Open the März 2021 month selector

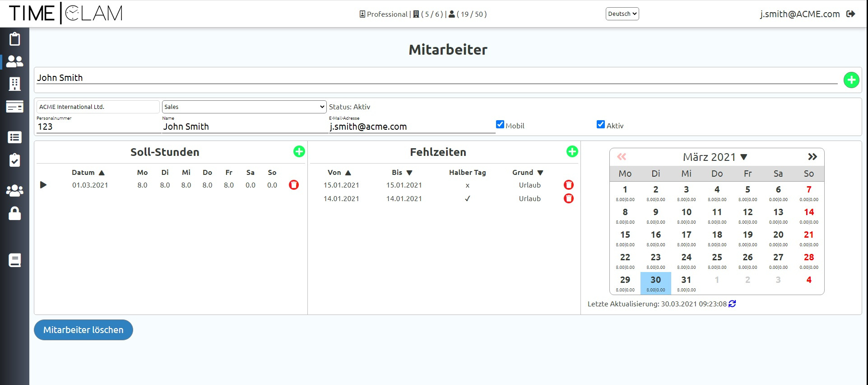[x=715, y=157]
